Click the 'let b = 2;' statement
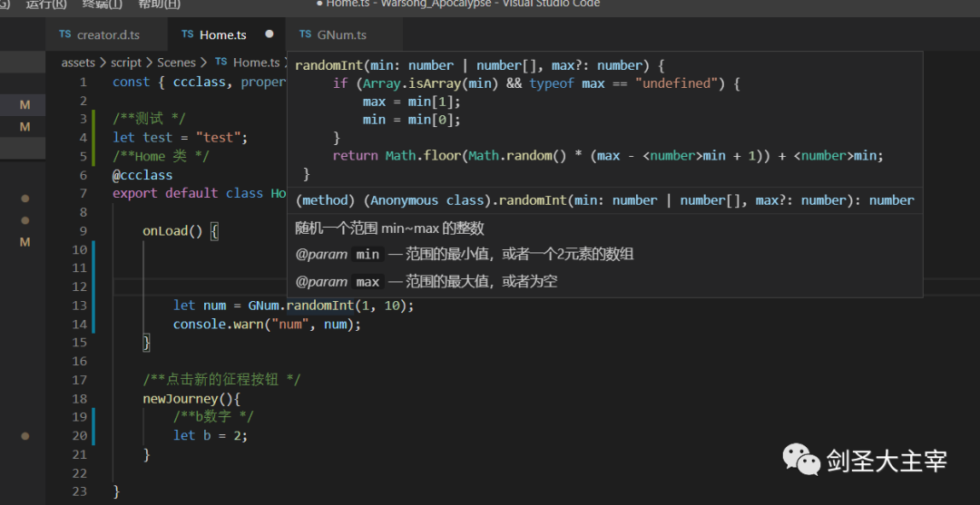980x505 pixels. [x=211, y=436]
